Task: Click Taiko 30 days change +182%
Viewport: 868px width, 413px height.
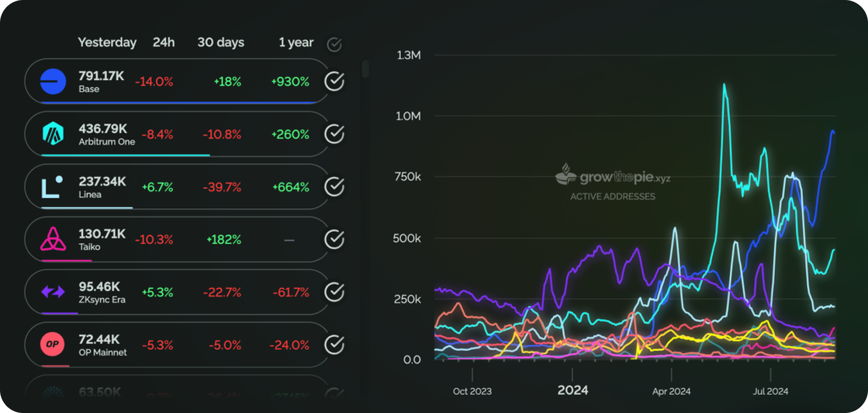Action: (x=224, y=240)
